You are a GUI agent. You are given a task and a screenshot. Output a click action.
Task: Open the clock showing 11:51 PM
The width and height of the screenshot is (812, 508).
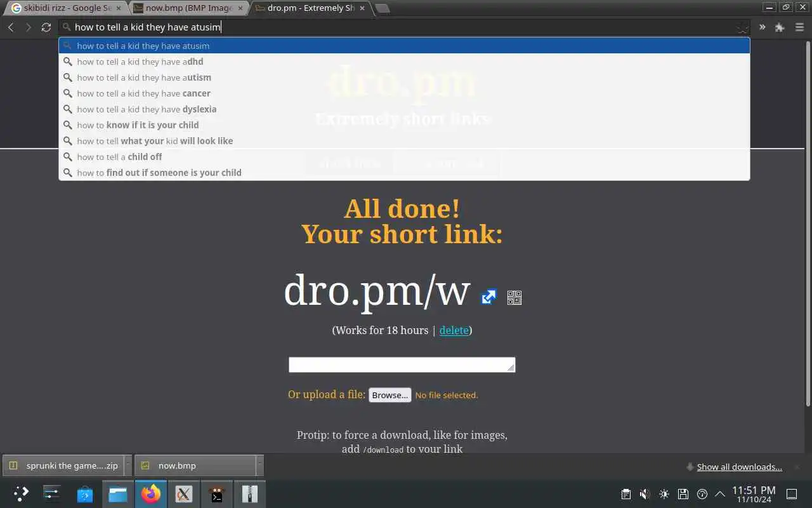point(754,494)
